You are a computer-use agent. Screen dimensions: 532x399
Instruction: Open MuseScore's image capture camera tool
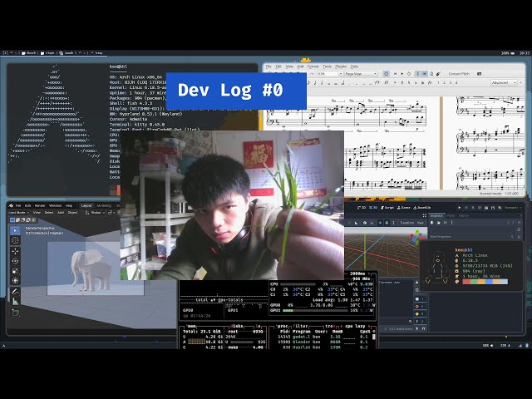(480, 74)
